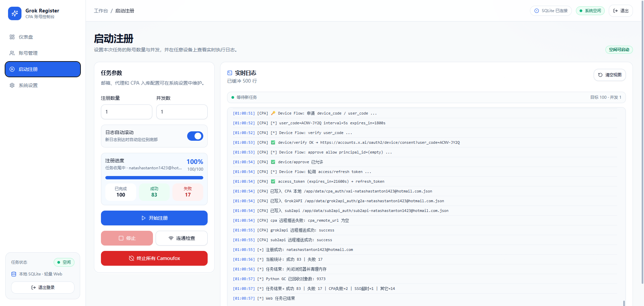Click the grid icon beside 仪表盘

pyautogui.click(x=12, y=37)
